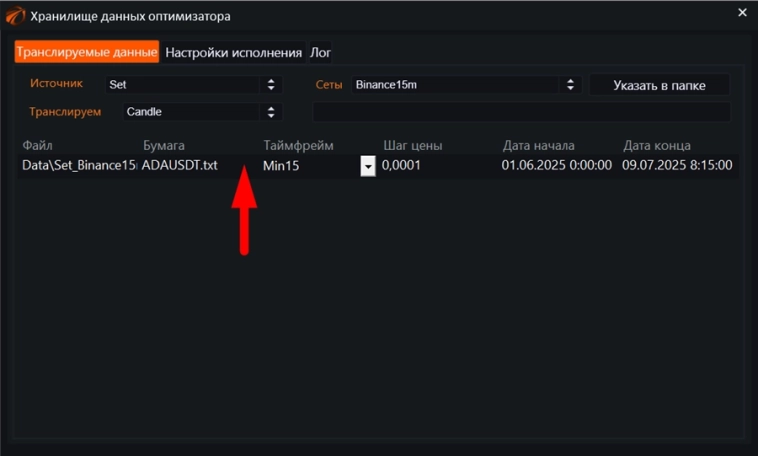Click the Шаг цены column header
This screenshot has height=456, width=758.
click(x=413, y=146)
